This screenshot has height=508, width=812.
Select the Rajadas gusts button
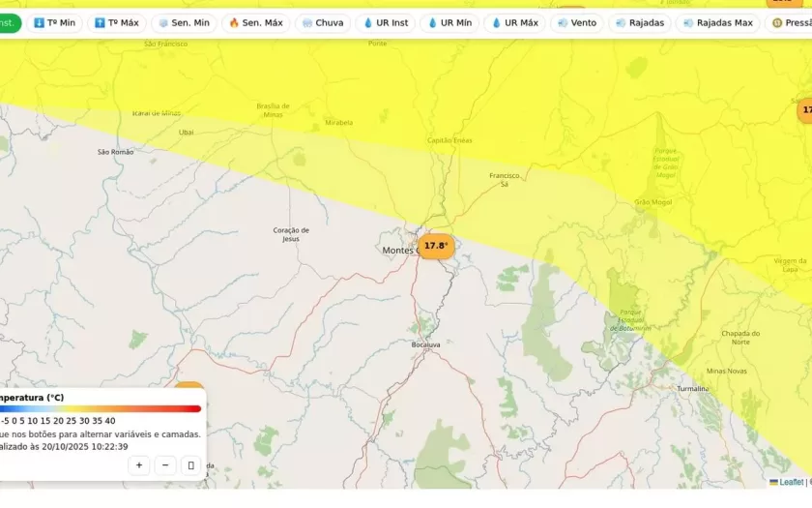point(640,23)
